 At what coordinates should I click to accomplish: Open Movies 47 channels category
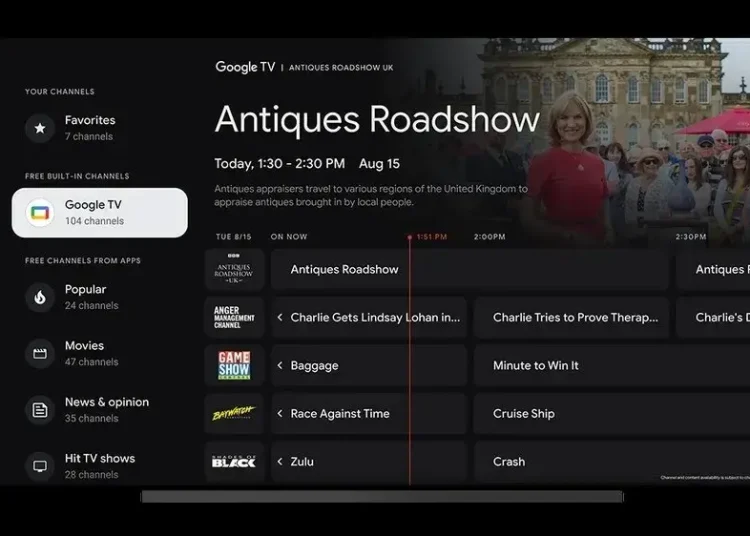point(99,353)
